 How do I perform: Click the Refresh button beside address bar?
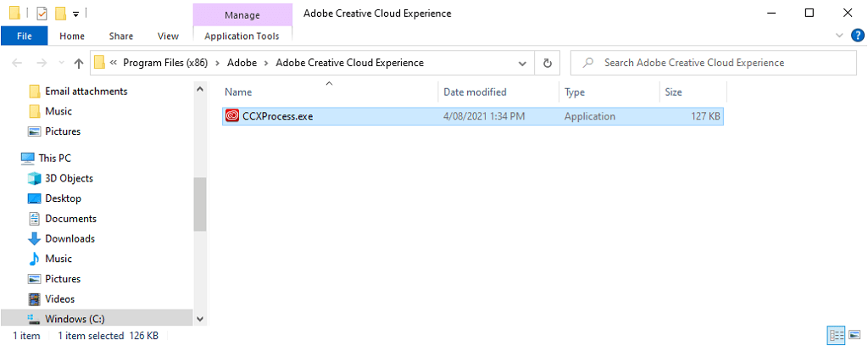pos(548,63)
